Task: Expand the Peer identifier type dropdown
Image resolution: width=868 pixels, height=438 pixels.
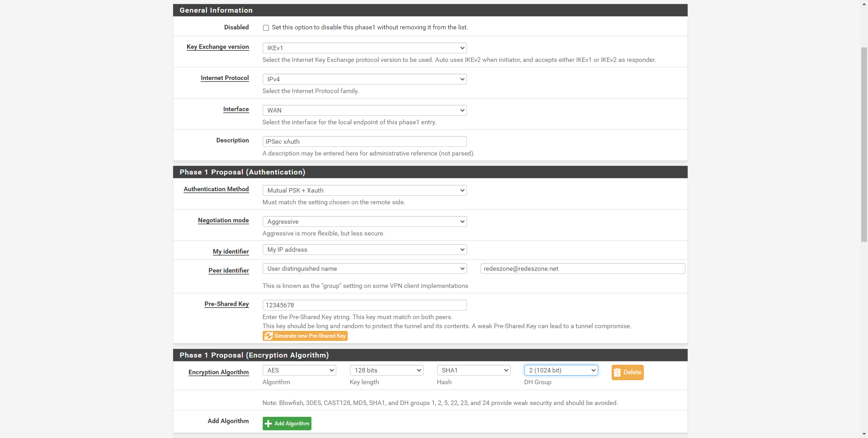Action: coord(364,268)
